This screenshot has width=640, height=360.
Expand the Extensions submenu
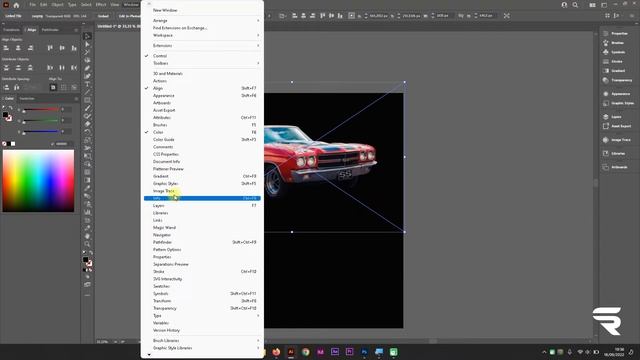tap(202, 46)
